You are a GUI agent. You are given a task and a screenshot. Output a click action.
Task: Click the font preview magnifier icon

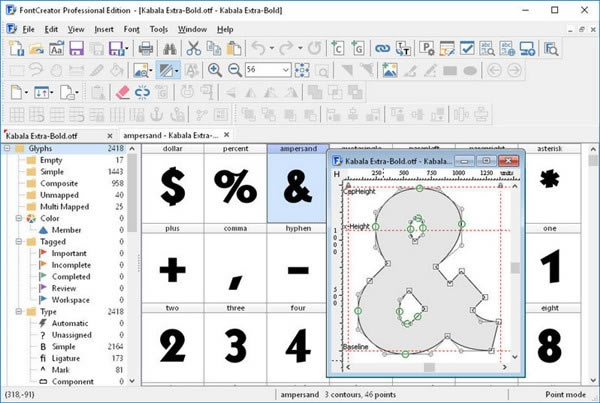point(551,49)
